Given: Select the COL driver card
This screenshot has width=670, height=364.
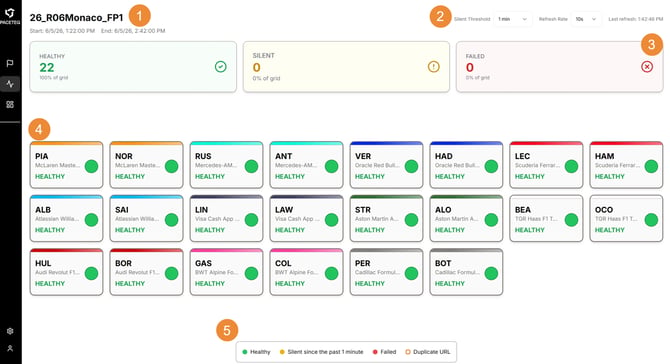Looking at the screenshot, I should [x=306, y=272].
